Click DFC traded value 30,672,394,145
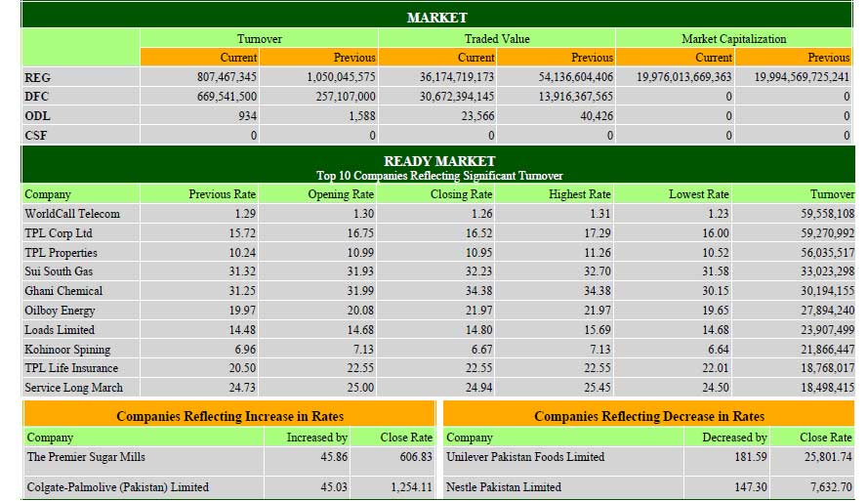Screen dimensions: 868x501 457,97
